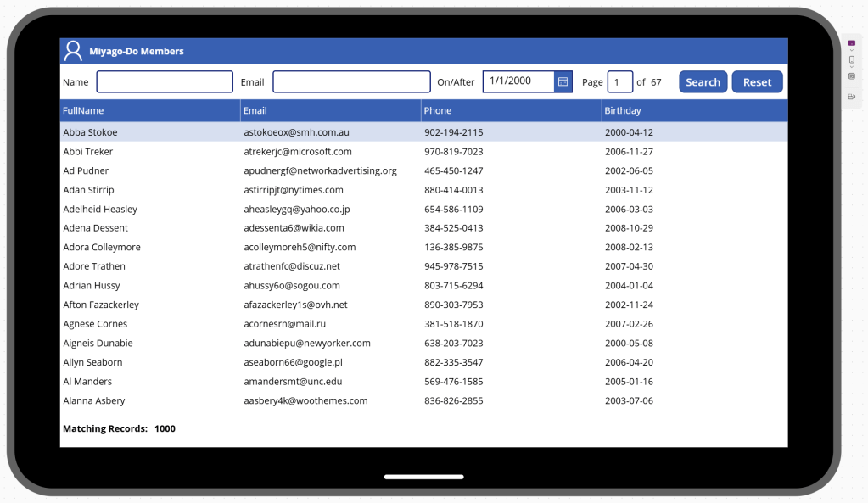Click the FullName column header

pos(83,110)
